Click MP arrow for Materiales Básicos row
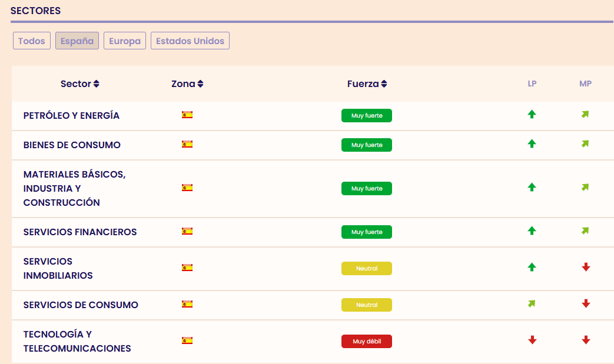 585,188
